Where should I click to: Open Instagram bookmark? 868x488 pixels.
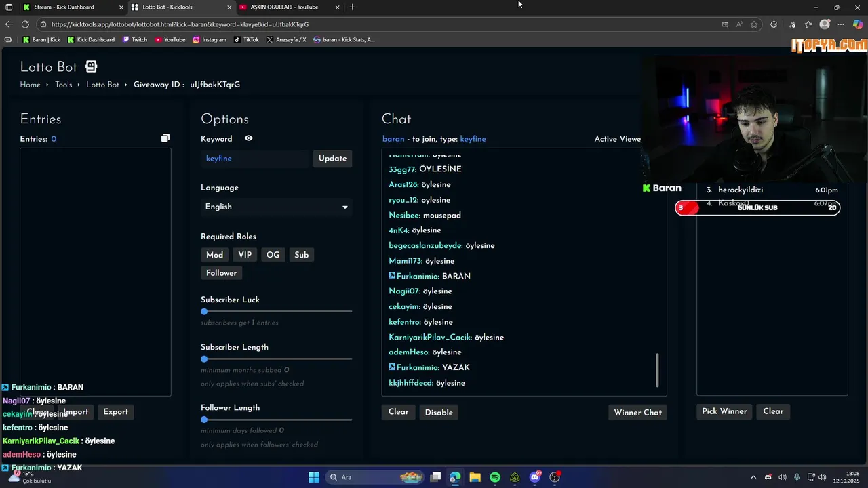pos(209,40)
